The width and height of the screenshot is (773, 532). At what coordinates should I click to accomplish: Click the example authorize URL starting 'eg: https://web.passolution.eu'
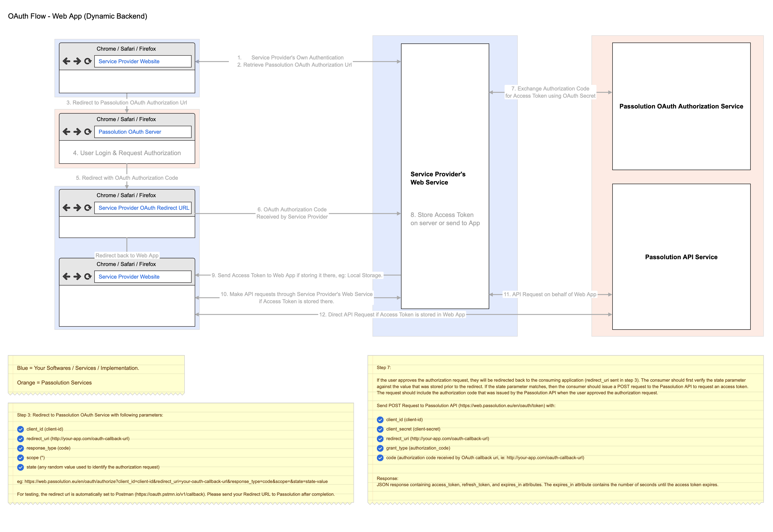coord(172,481)
